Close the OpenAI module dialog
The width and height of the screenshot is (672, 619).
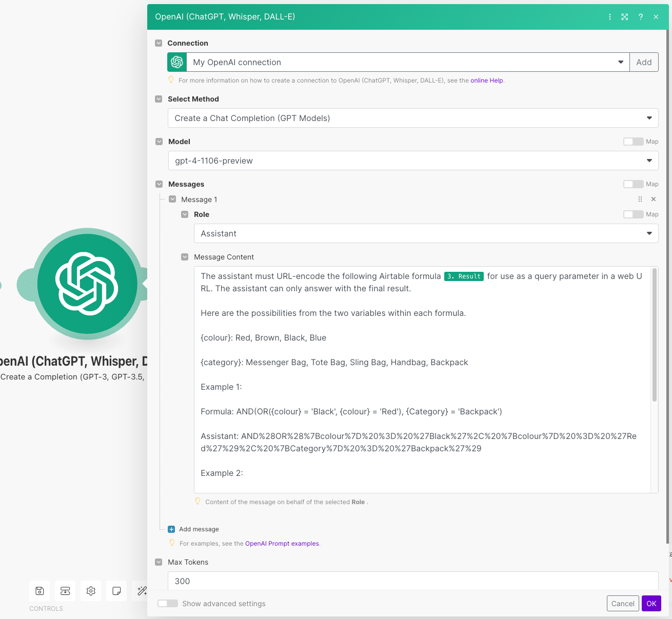656,17
